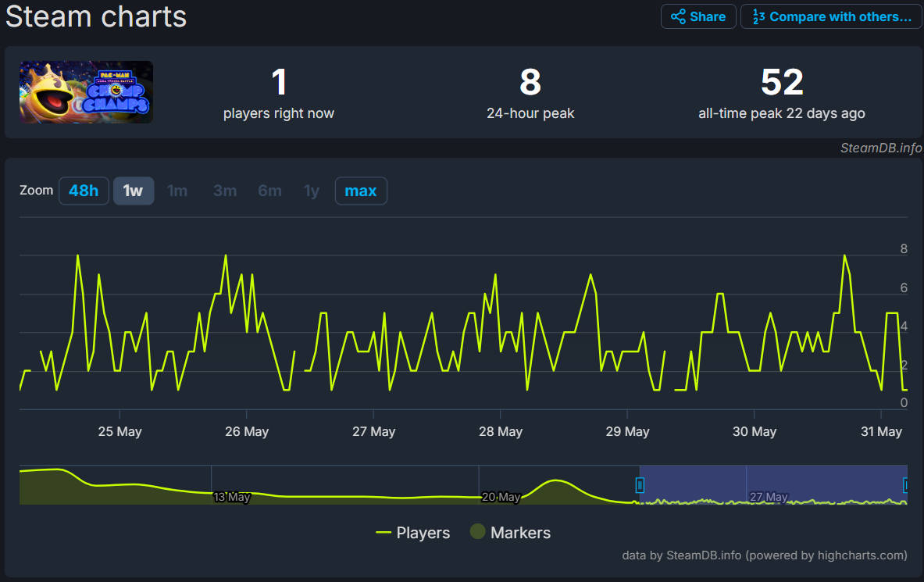Choose the 3m zoom option

click(225, 191)
